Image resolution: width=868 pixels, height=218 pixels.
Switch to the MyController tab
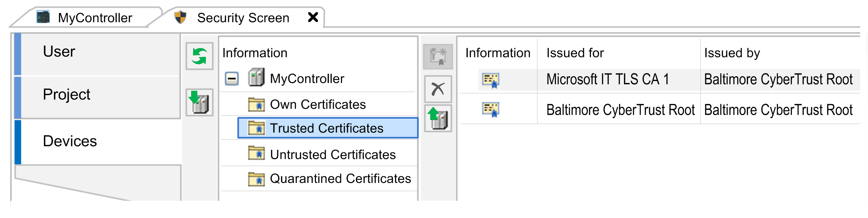95,18
